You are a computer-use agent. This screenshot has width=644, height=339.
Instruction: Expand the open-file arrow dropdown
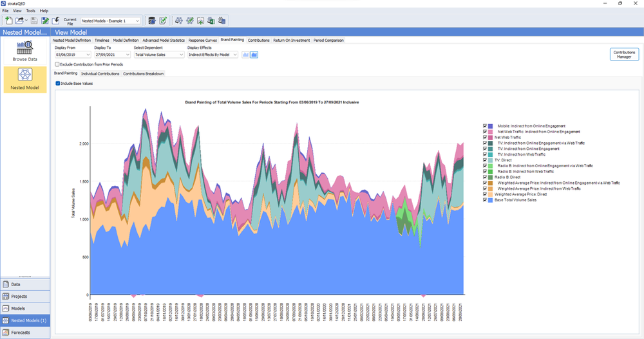[26, 21]
